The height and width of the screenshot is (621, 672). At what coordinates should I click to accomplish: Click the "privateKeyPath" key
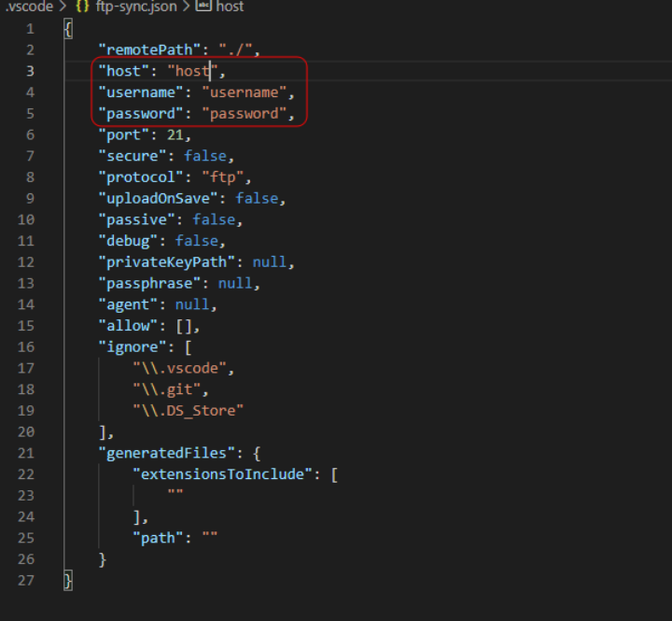pos(167,262)
